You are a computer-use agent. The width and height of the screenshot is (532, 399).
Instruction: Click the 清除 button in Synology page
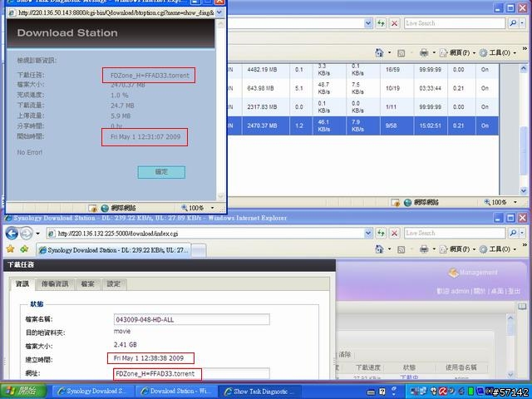[344, 355]
